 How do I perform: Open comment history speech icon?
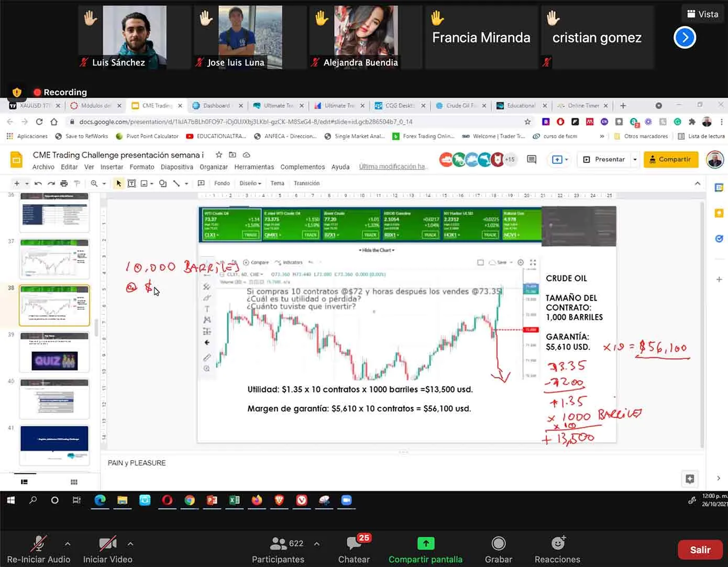[532, 159]
